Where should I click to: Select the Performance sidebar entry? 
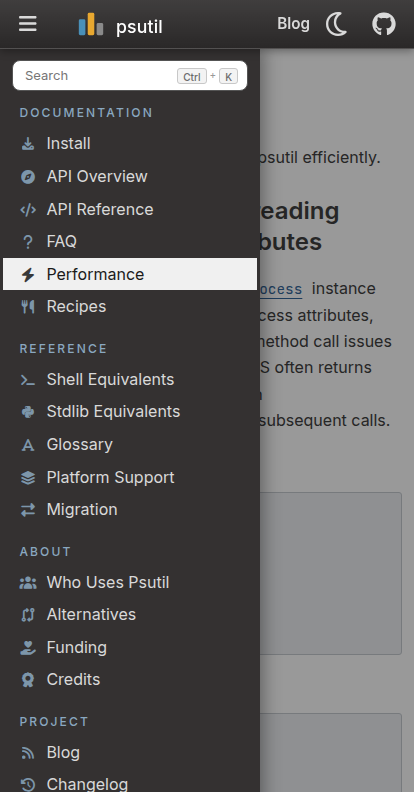click(x=130, y=274)
